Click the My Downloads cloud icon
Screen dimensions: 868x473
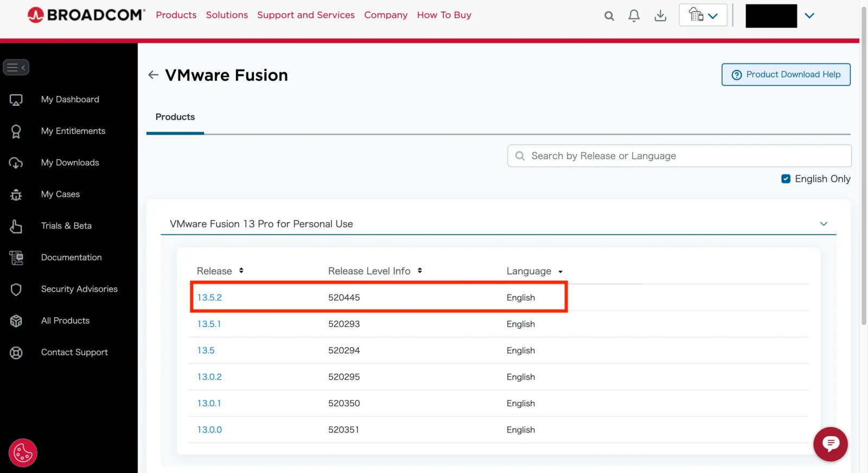(16, 163)
